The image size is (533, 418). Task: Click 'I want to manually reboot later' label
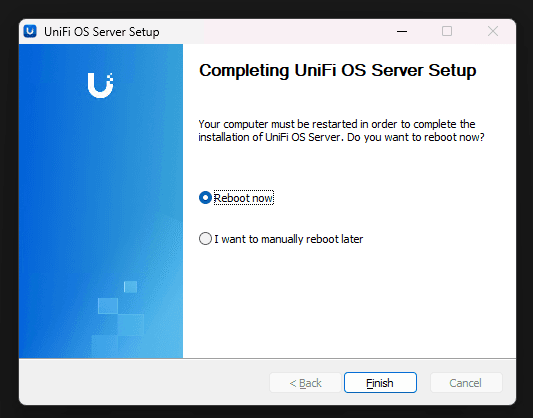click(289, 239)
